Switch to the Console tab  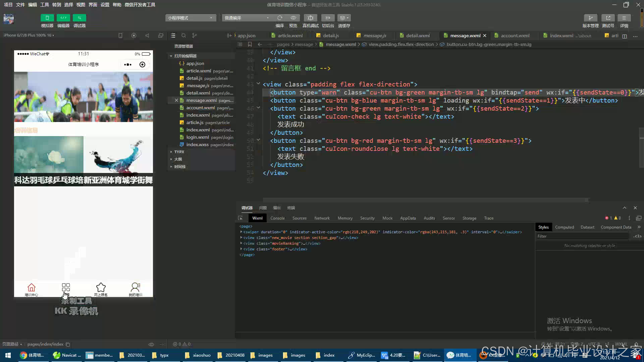(x=277, y=218)
